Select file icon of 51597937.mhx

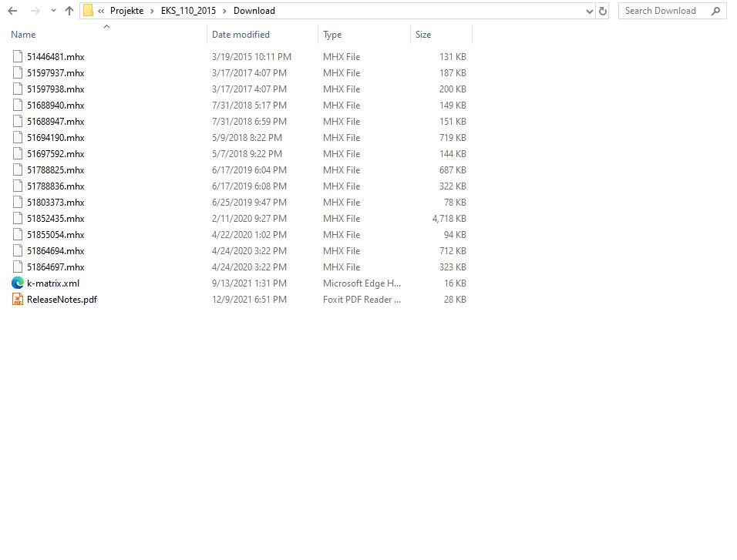(18, 73)
